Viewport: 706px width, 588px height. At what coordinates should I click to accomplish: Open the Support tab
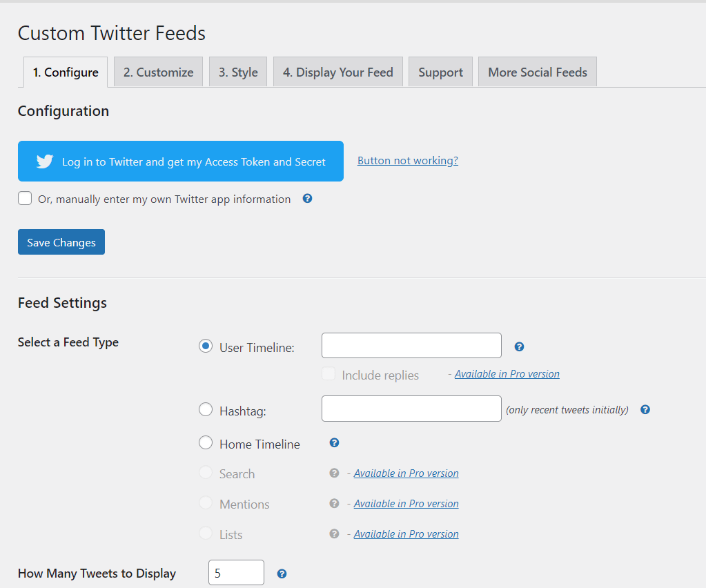click(441, 72)
